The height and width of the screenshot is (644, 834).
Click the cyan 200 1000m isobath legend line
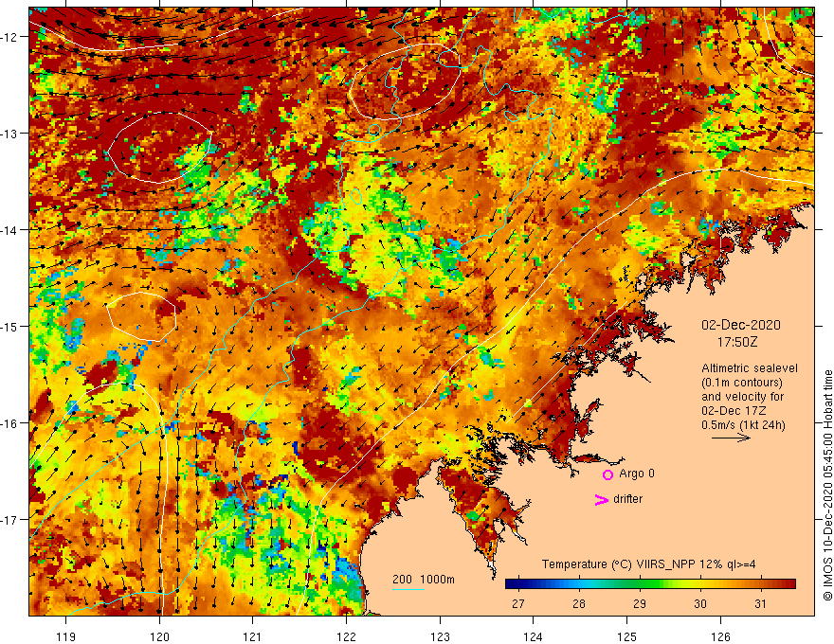(408, 589)
